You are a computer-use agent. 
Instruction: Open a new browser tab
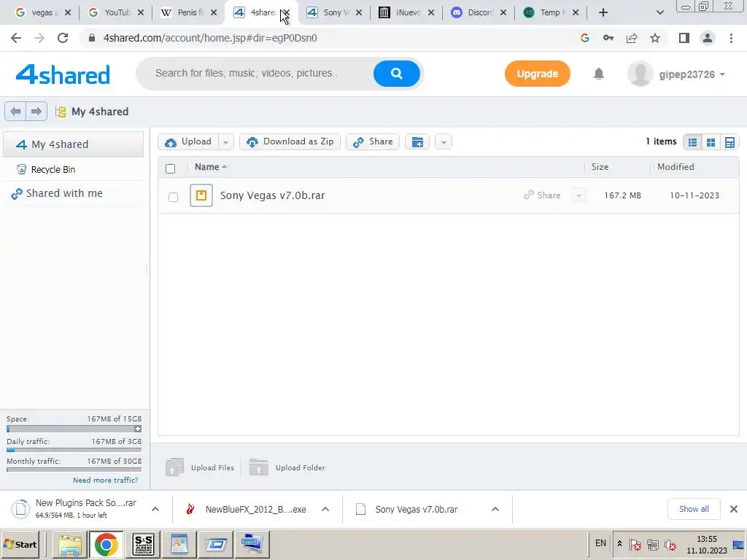pyautogui.click(x=603, y=12)
